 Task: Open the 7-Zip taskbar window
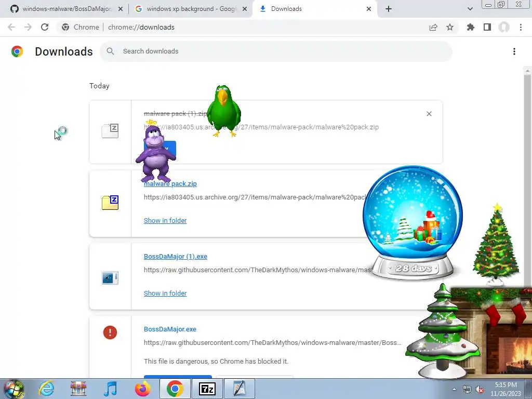(207, 389)
